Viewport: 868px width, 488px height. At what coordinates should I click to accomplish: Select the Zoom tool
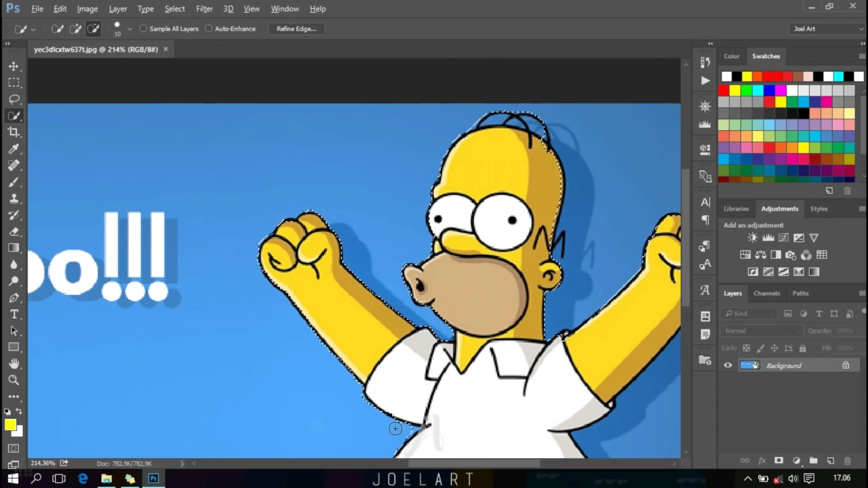14,380
